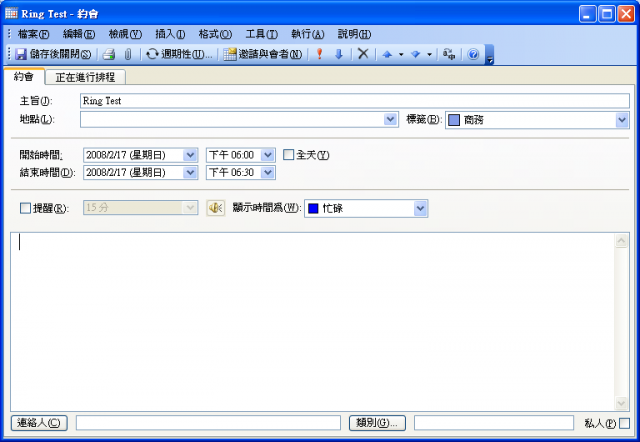The image size is (640, 442).
Task: Click the Contacts (連絡人) button
Action: tap(39, 423)
